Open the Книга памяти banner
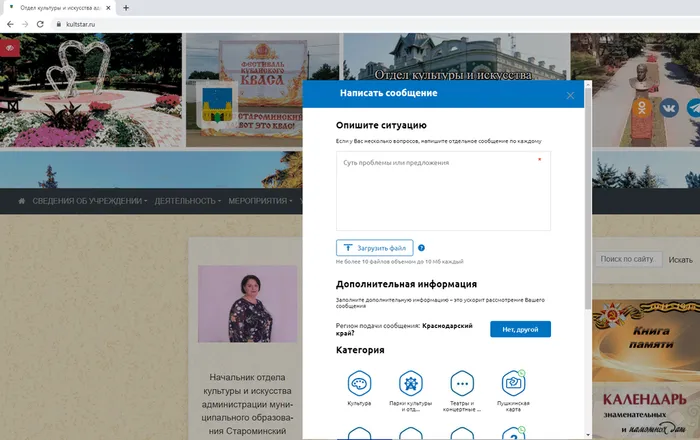 coord(646,340)
